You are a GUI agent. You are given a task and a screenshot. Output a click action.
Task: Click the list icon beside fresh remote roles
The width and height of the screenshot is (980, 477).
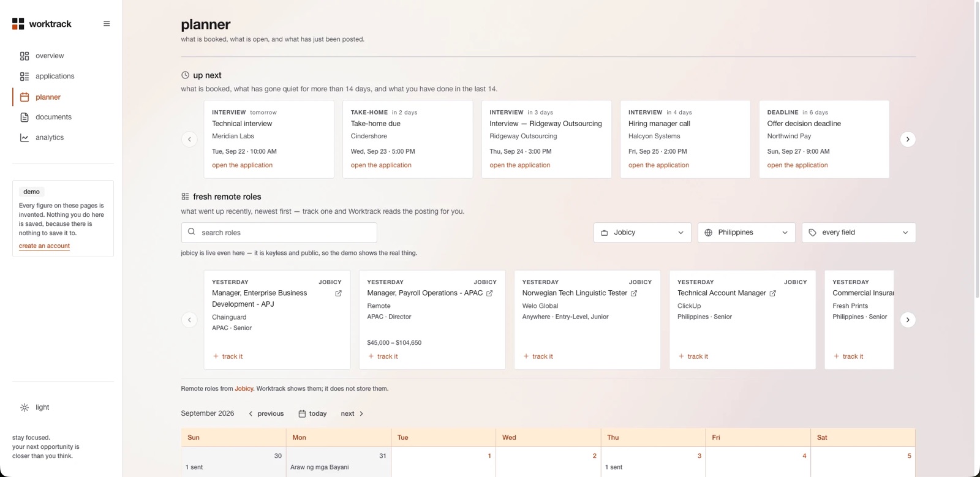click(x=185, y=197)
